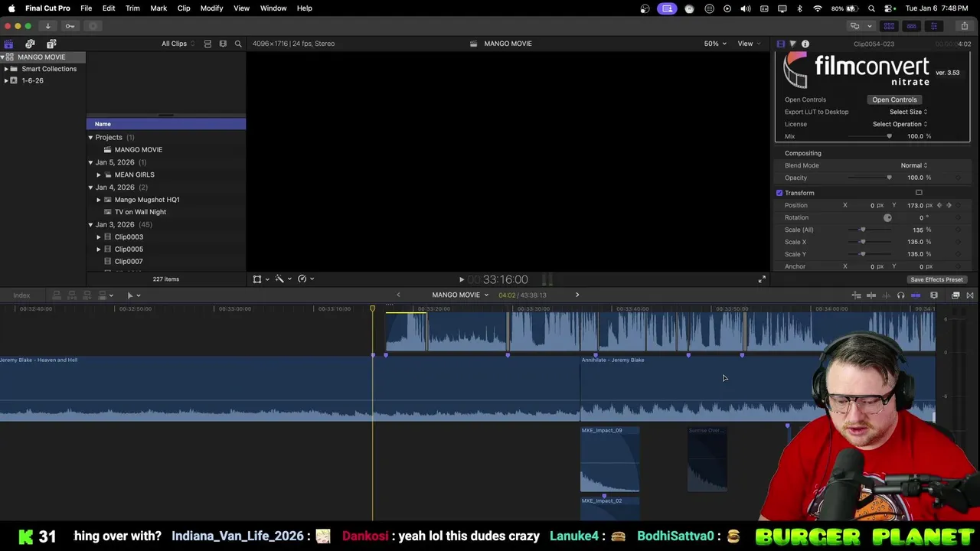The width and height of the screenshot is (980, 551).
Task: Open the timeline Index button
Action: [x=21, y=295]
